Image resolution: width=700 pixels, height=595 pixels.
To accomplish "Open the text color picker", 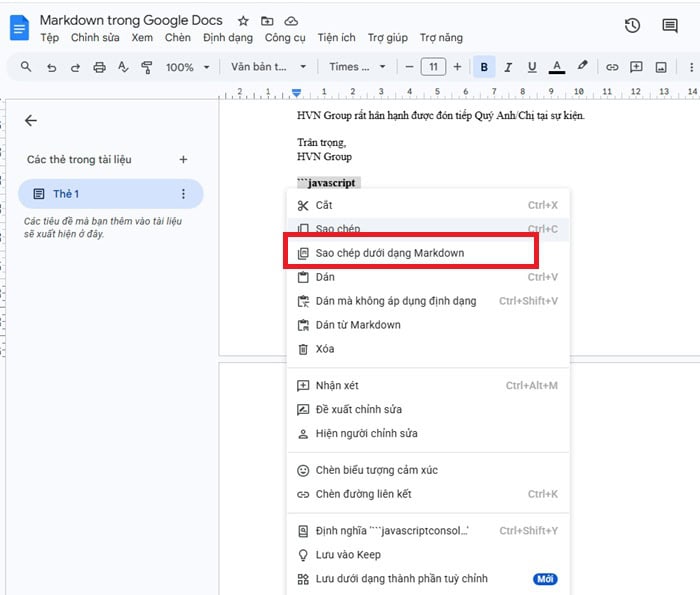I will tap(557, 67).
